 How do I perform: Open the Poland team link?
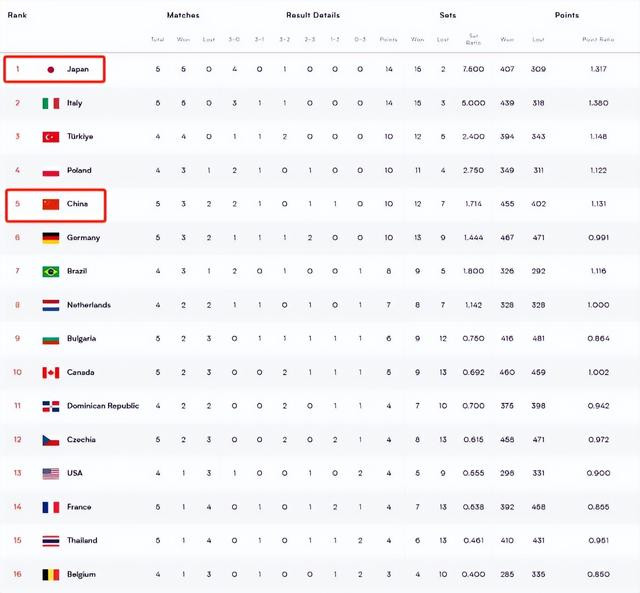79,170
